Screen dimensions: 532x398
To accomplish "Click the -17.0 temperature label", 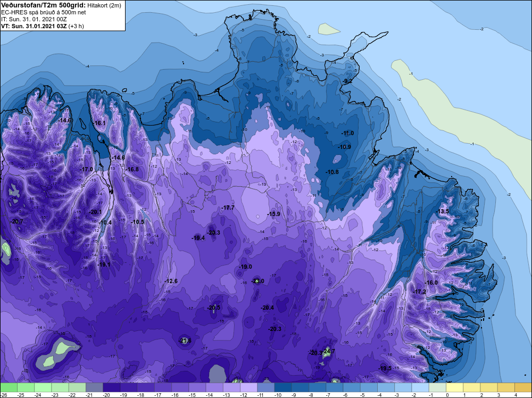I will point(87,169).
